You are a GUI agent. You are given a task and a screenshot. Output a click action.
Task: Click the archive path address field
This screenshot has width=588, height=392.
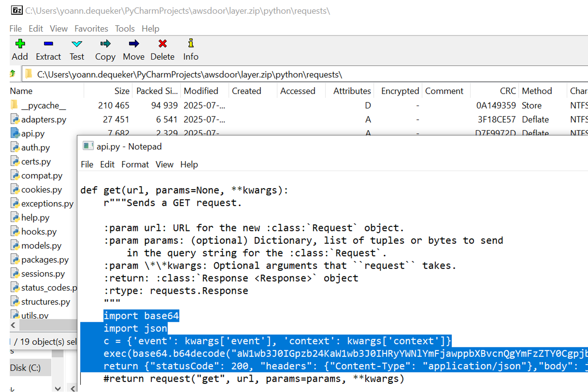coord(284,75)
